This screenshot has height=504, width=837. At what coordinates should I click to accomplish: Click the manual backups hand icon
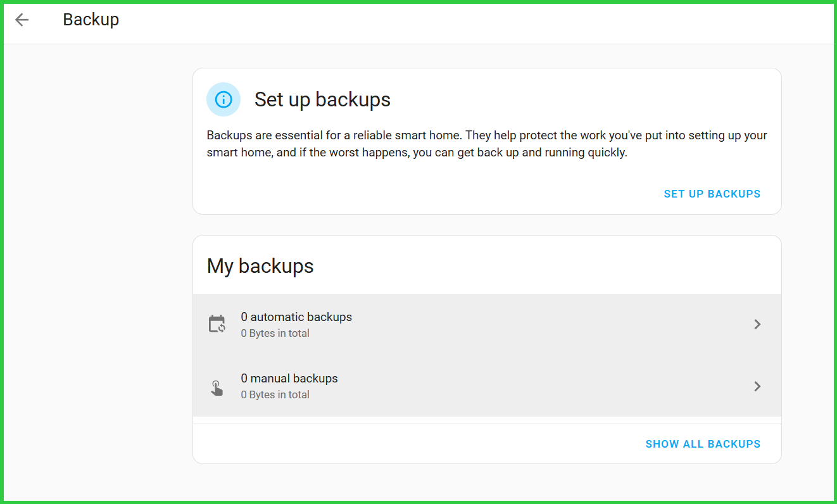pos(217,387)
